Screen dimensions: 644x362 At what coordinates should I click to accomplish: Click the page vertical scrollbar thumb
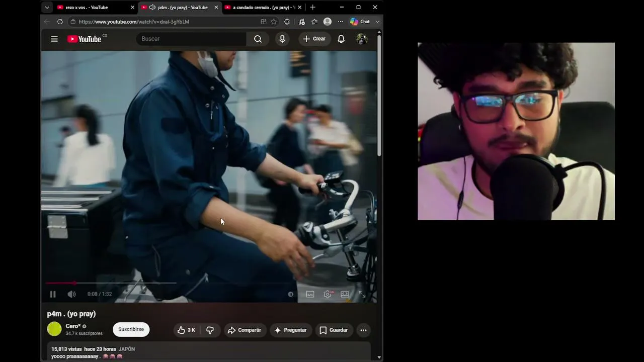tap(379, 96)
